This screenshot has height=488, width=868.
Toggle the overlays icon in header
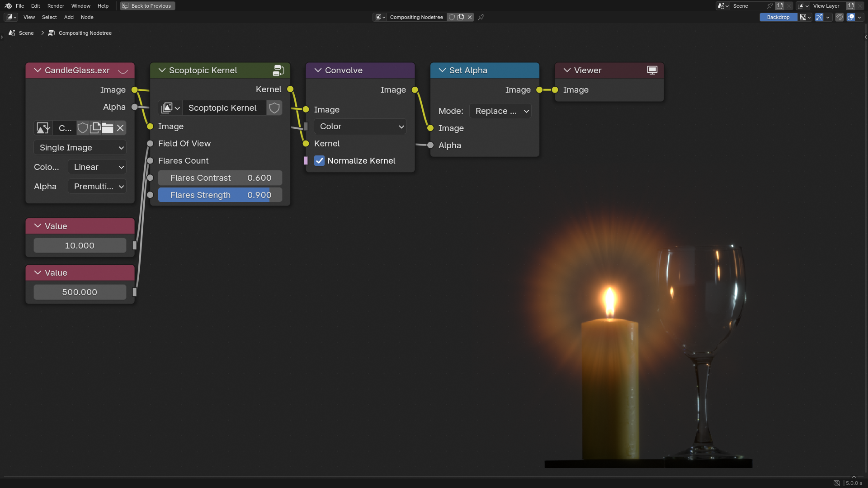pos(851,17)
